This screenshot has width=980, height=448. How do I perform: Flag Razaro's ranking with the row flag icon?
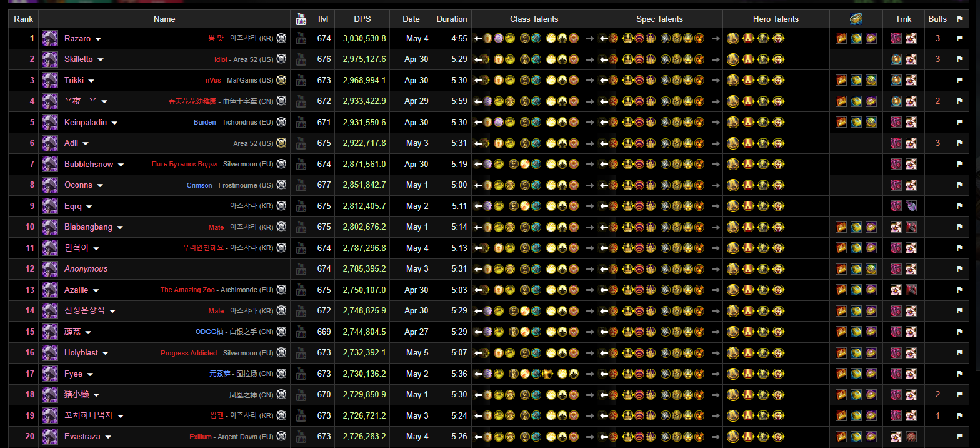(959, 38)
